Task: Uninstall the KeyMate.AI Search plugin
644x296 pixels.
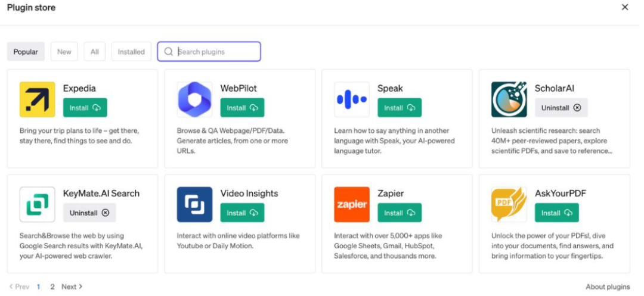Action: [89, 213]
